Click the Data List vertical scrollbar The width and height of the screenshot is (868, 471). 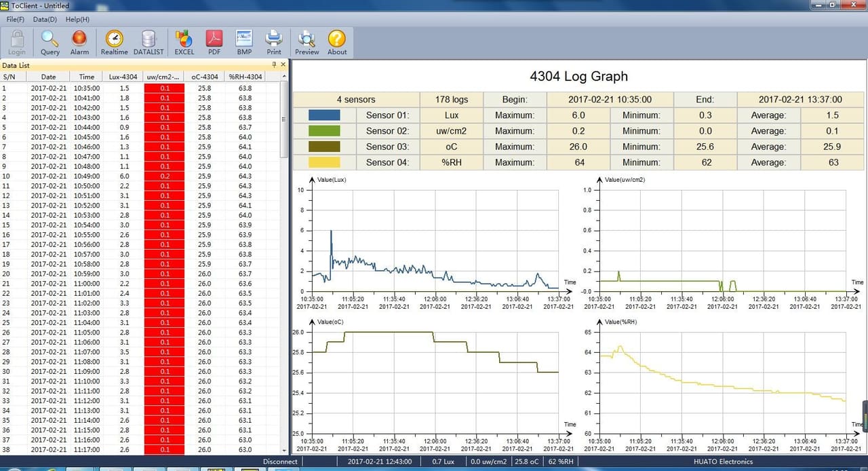click(x=284, y=265)
